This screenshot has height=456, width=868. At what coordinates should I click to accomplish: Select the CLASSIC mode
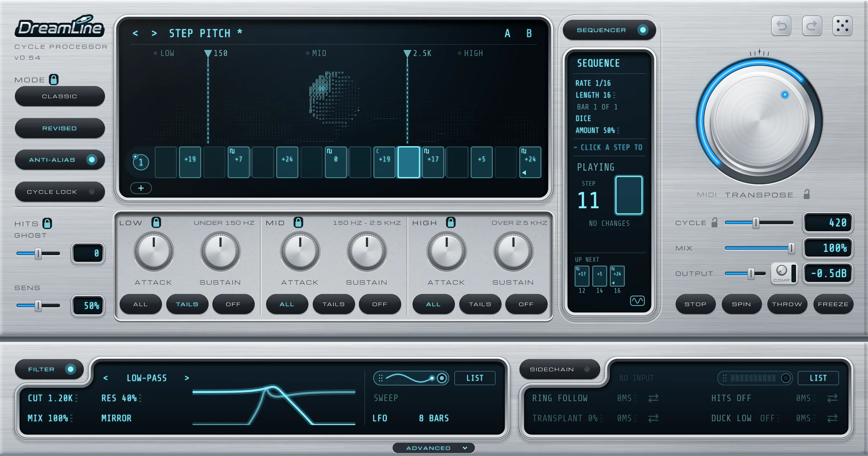click(x=60, y=96)
